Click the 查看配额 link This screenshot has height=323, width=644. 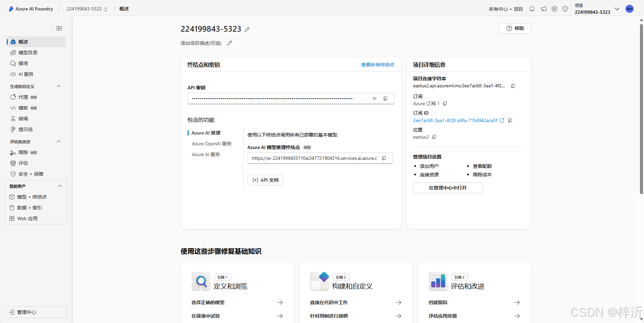(x=482, y=166)
